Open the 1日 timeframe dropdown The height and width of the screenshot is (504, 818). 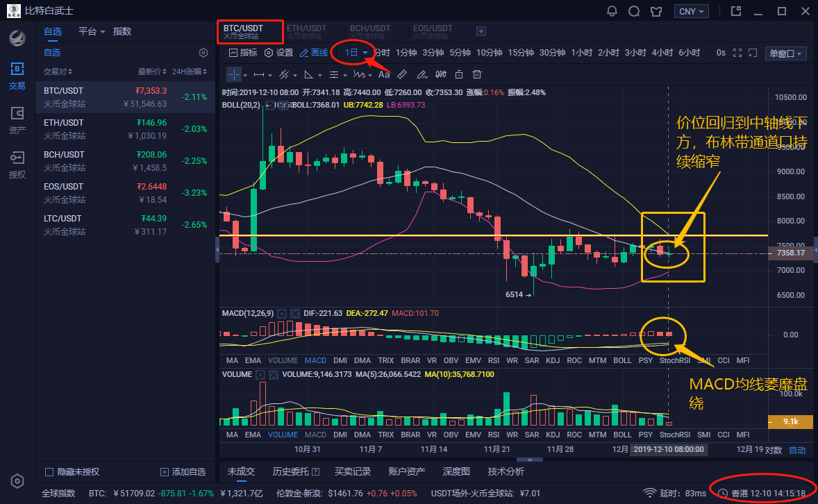[356, 53]
